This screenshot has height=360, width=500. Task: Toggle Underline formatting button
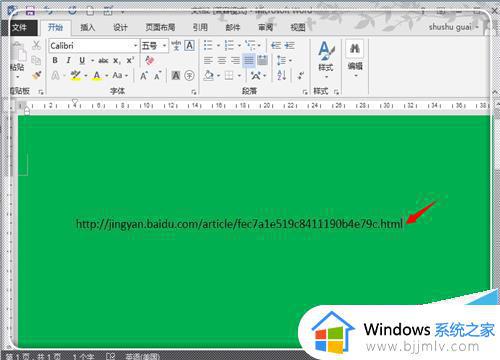[x=82, y=61]
